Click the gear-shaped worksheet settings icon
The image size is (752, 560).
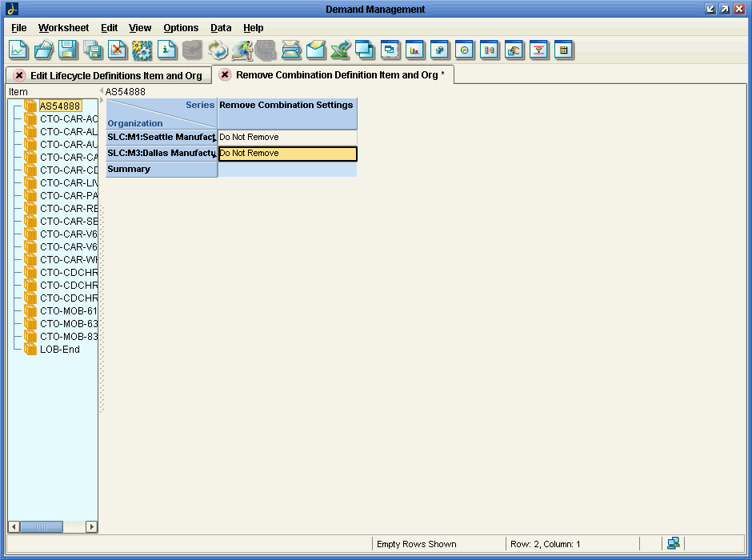tap(142, 50)
